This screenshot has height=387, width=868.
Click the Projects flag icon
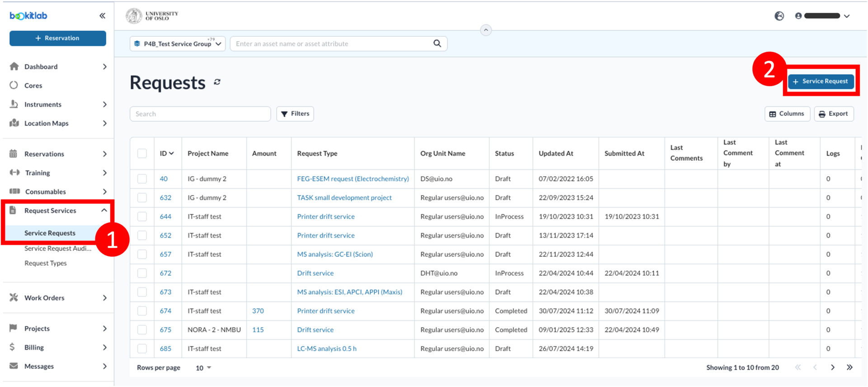coord(14,328)
